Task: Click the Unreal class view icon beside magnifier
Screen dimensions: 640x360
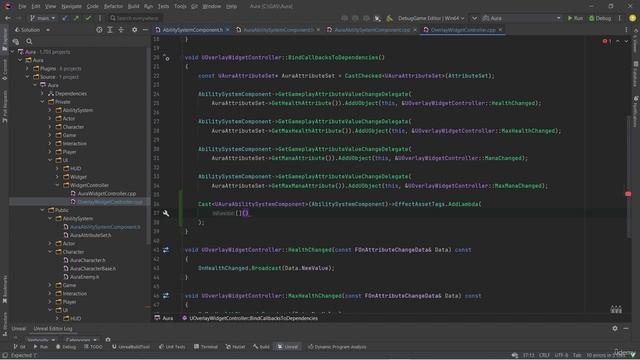Action: coord(16,41)
